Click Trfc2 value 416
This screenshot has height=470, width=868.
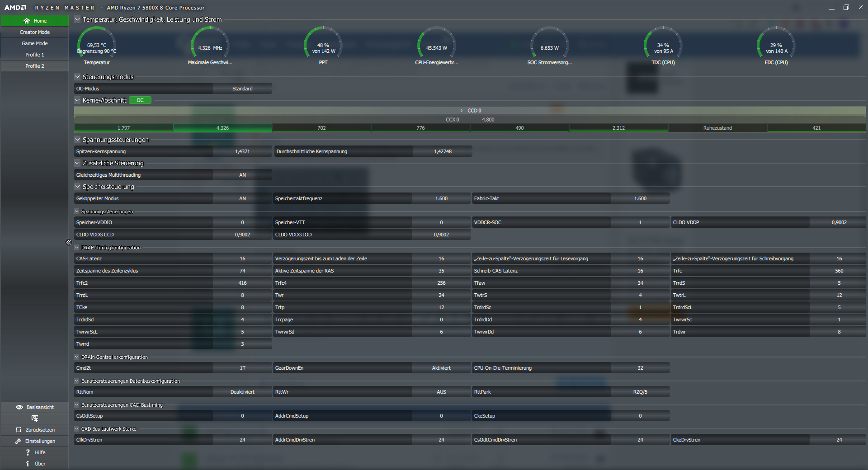tap(242, 283)
